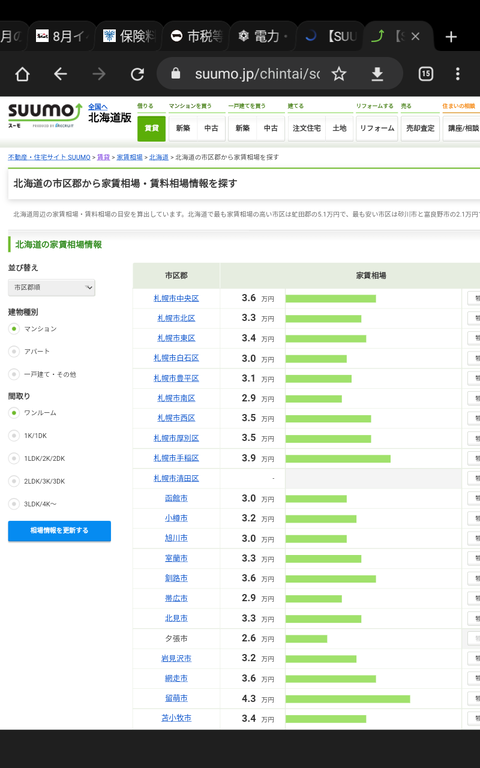Switch to the 【SUU browser tab
Image resolution: width=480 pixels, height=768 pixels.
[331, 36]
